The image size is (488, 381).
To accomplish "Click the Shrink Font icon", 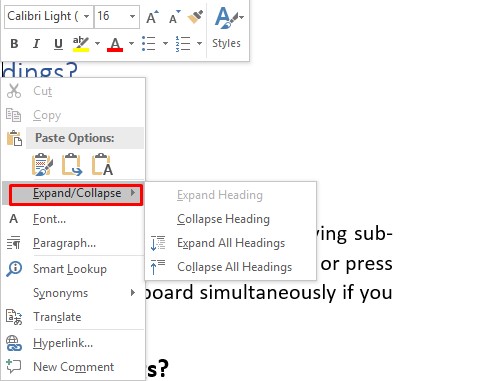I will 174,17.
